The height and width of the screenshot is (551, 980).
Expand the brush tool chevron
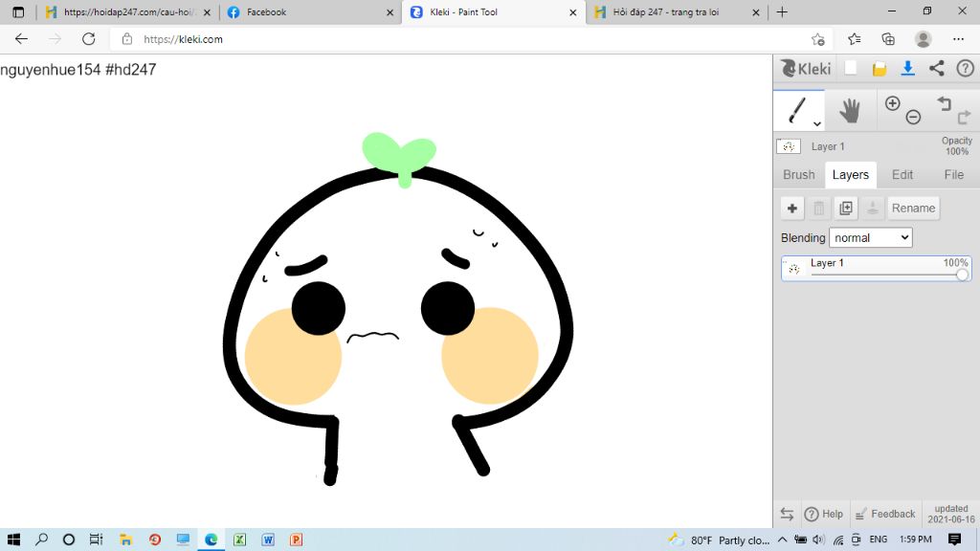(x=817, y=123)
